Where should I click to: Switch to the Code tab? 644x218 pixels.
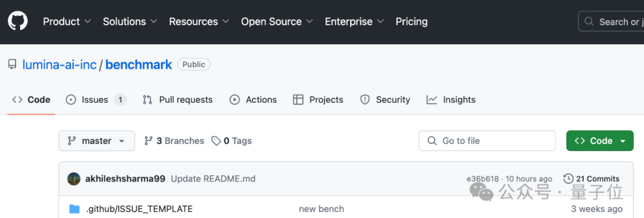point(31,100)
